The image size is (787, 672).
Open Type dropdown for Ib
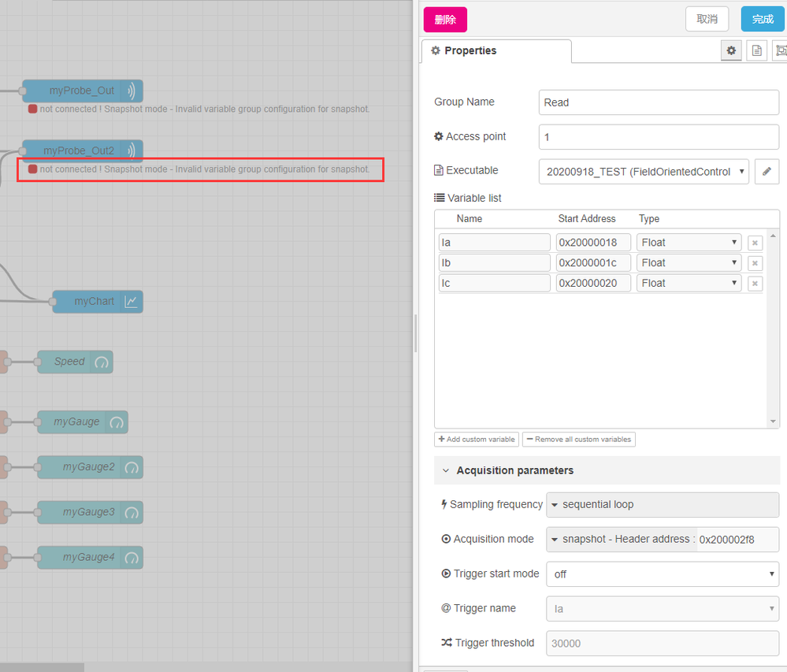point(689,262)
